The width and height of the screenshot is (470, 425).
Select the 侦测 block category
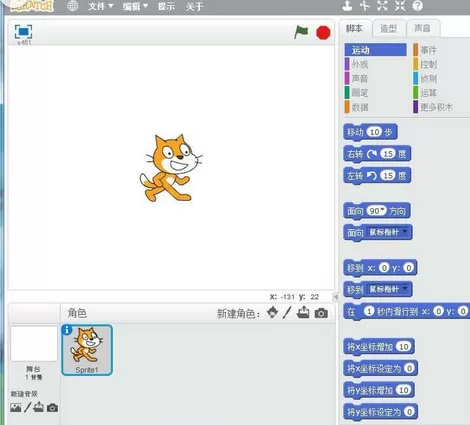(x=425, y=78)
